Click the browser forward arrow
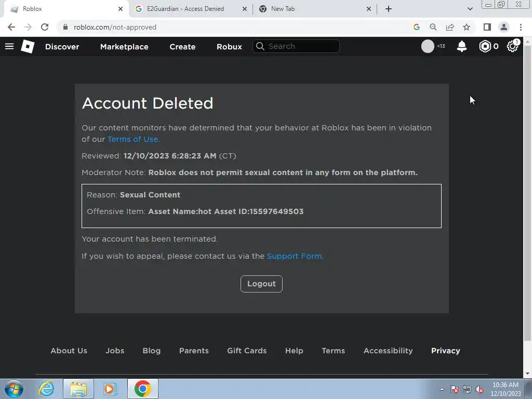Screen dimensions: 532x399 [28, 27]
